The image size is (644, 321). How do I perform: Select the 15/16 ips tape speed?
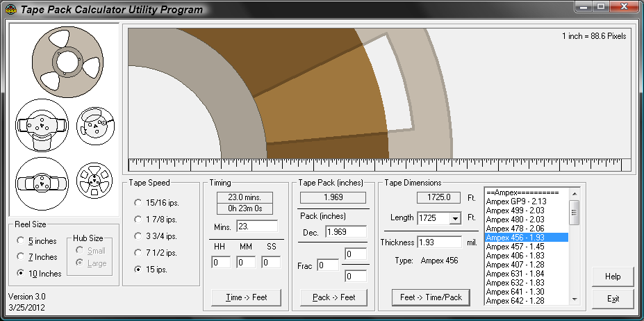[156, 203]
